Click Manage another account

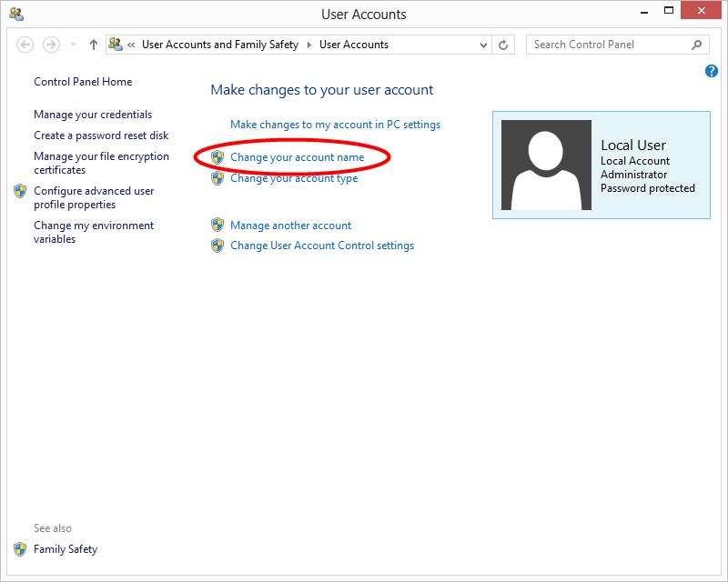click(x=290, y=226)
